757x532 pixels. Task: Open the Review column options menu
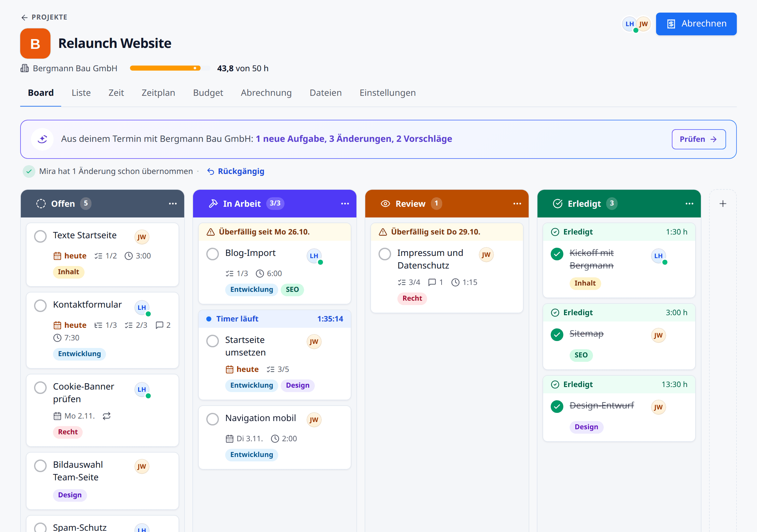click(x=517, y=204)
